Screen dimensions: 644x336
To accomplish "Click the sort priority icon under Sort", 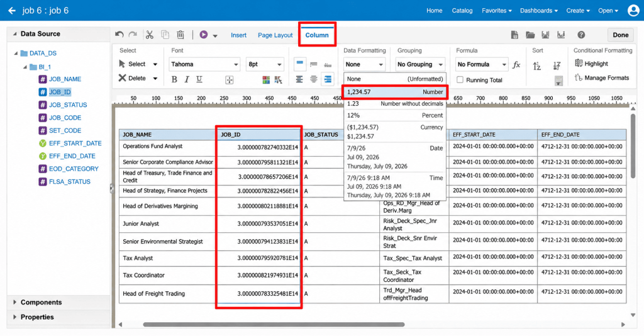I will [558, 81].
